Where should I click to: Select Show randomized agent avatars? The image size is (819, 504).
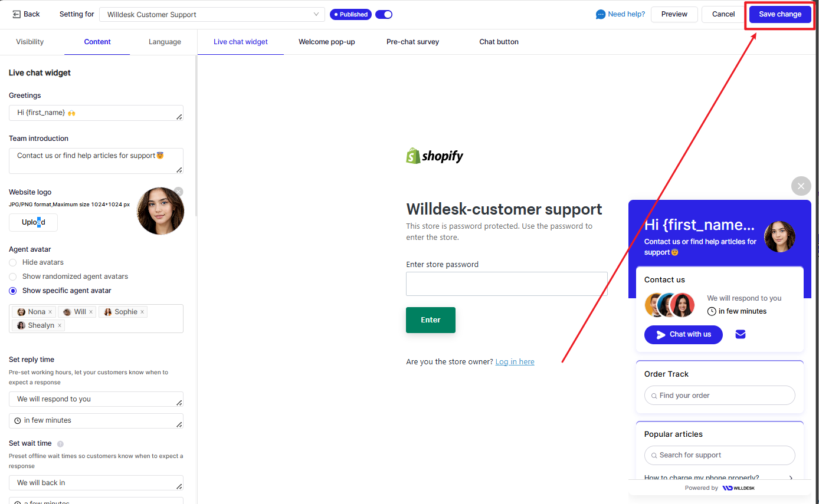click(x=12, y=276)
